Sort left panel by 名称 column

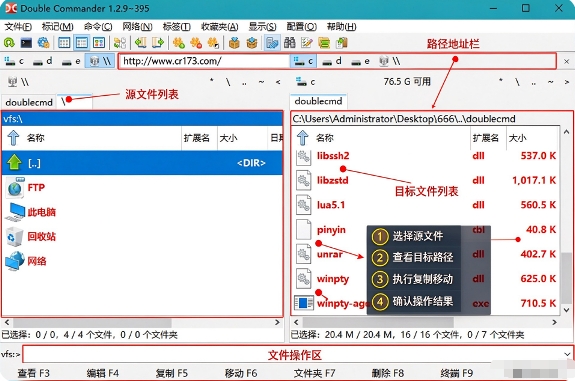click(36, 138)
